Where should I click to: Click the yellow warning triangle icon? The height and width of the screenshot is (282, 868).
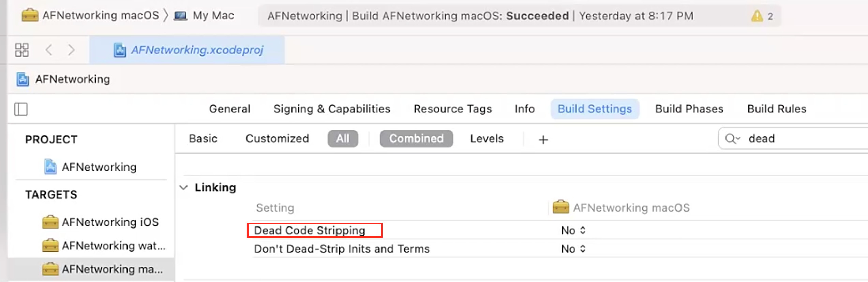(x=757, y=16)
